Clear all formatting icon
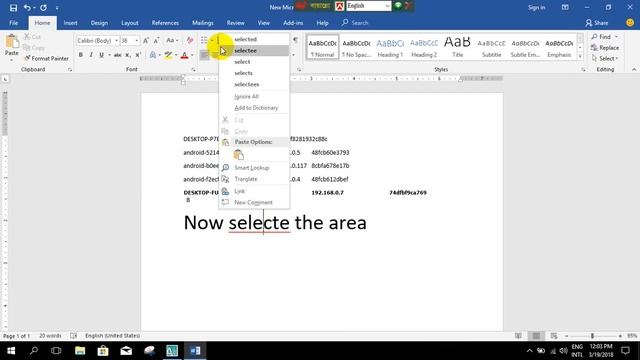The image size is (640, 360). click(x=190, y=40)
